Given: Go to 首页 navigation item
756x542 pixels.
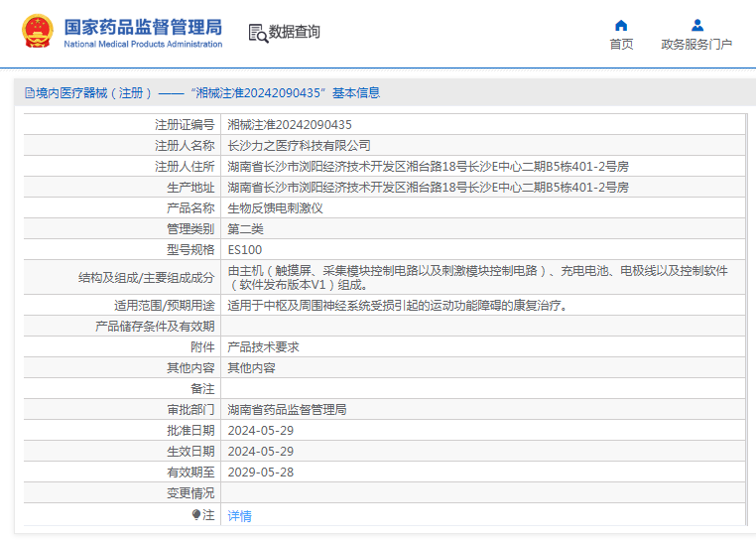Looking at the screenshot, I should pos(621,45).
